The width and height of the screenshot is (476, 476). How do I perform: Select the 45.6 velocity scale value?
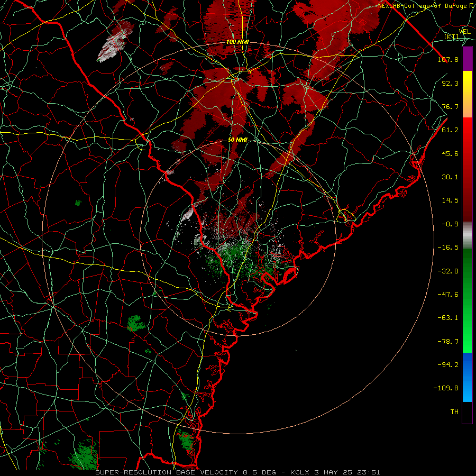[450, 153]
